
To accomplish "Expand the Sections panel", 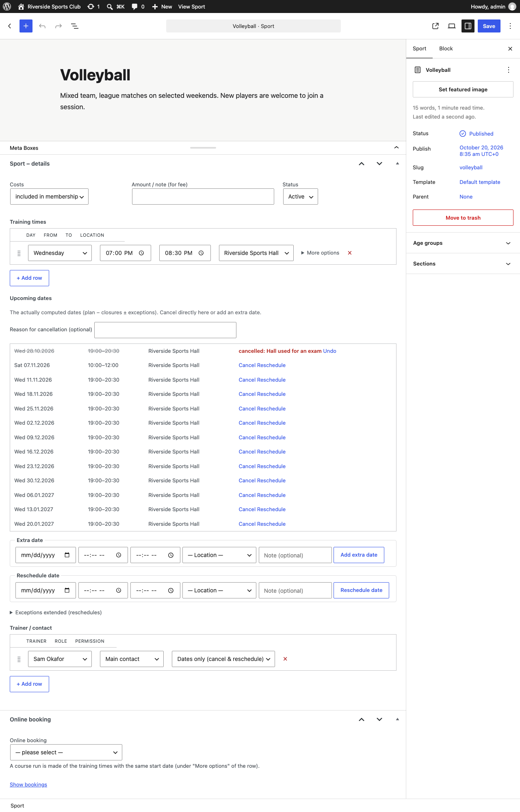I will (x=463, y=263).
